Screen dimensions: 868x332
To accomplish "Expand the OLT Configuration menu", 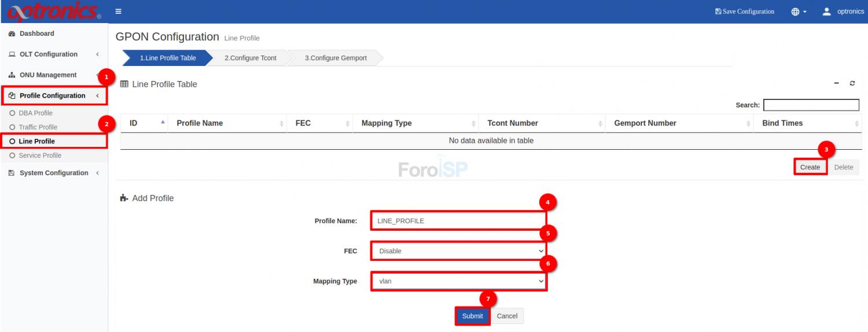I will pyautogui.click(x=49, y=54).
